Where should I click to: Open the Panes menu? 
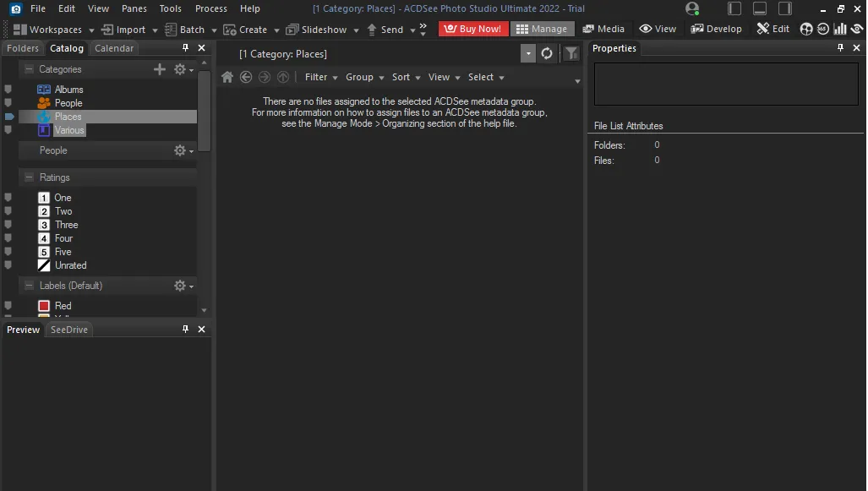tap(134, 8)
